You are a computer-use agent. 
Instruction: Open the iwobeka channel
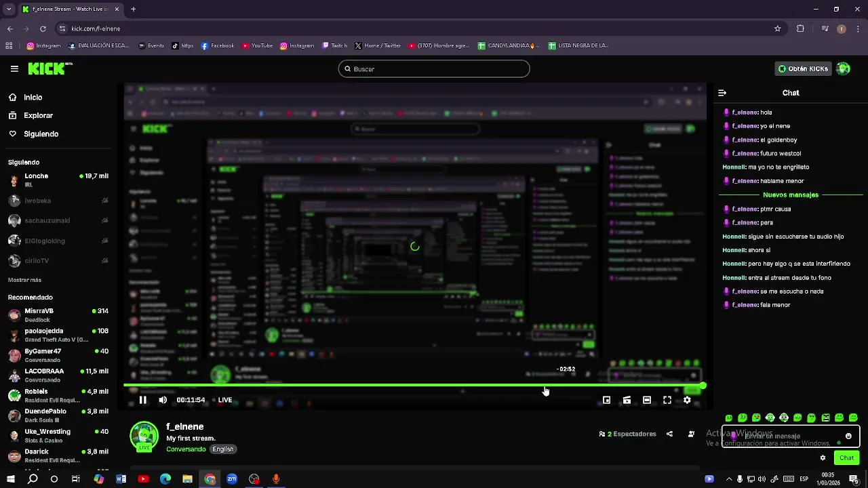[58, 201]
